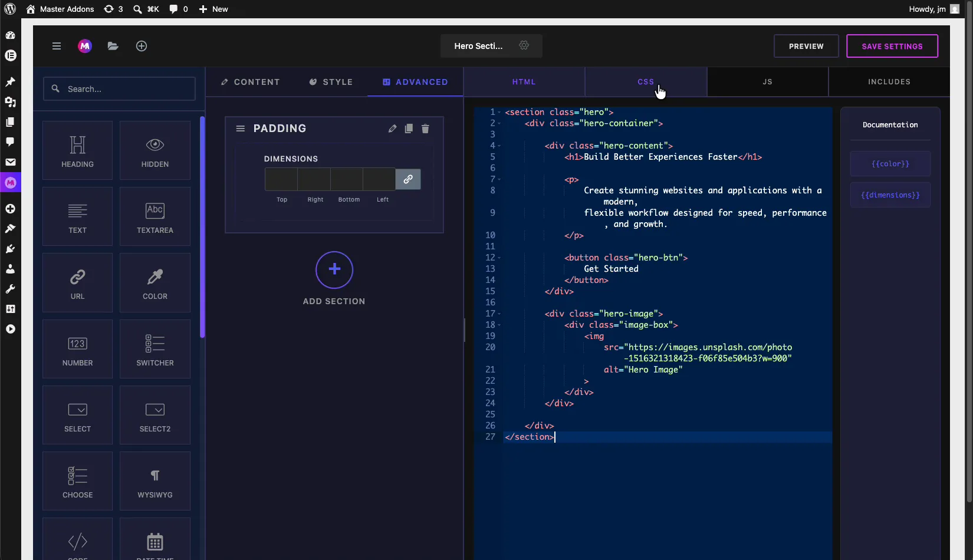Viewport: 973px width, 560px height.
Task: Add the NUMBER control
Action: pos(77,349)
